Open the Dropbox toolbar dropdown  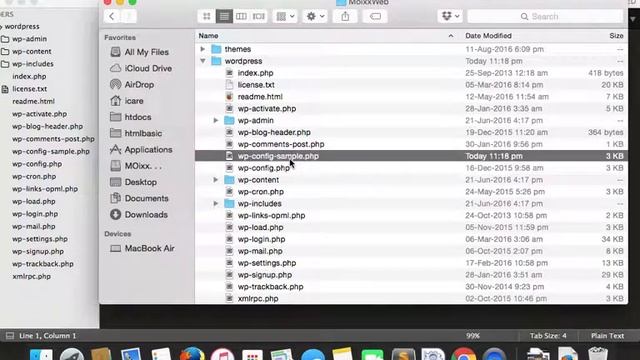coord(450,16)
